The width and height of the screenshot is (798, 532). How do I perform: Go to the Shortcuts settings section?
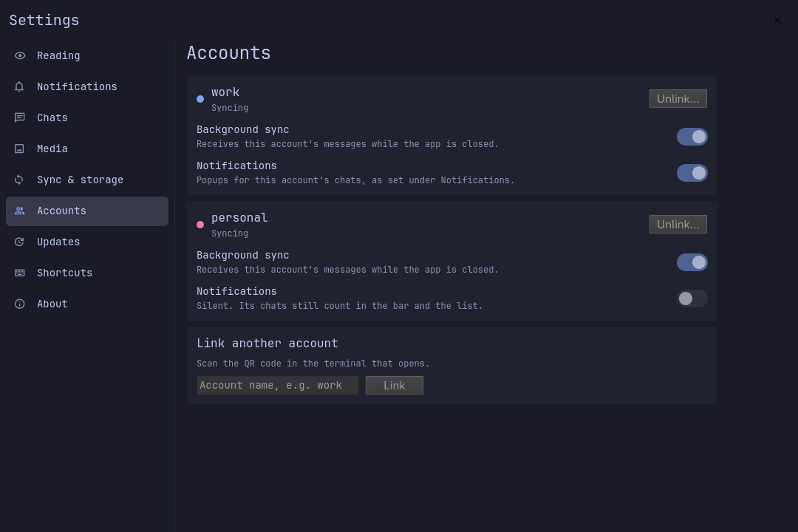click(x=87, y=273)
